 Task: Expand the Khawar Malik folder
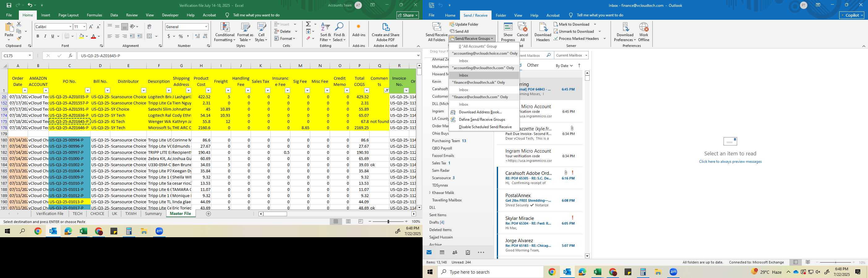pos(430,192)
